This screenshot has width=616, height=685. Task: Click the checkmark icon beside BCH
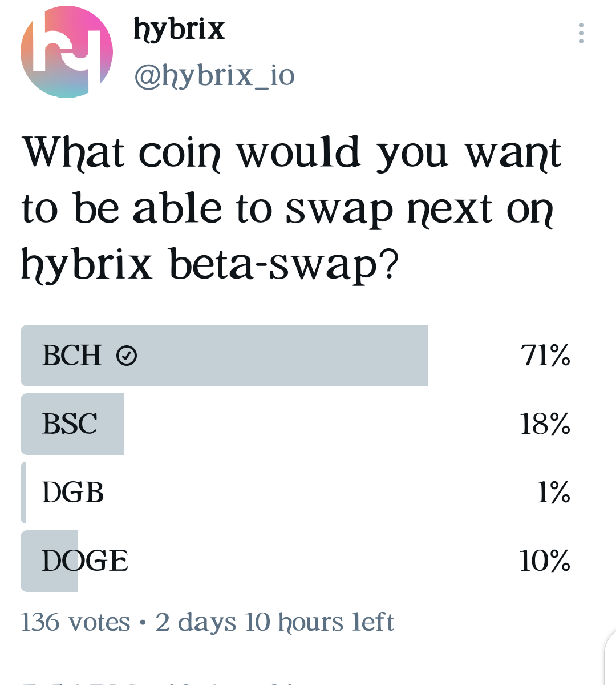(x=127, y=356)
